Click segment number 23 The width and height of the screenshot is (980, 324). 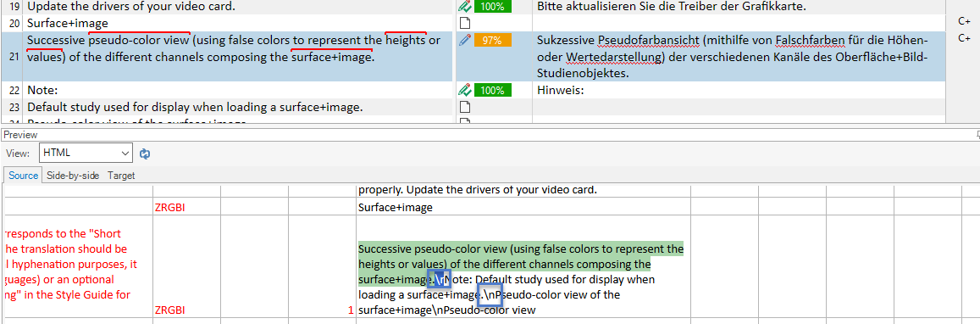(15, 107)
